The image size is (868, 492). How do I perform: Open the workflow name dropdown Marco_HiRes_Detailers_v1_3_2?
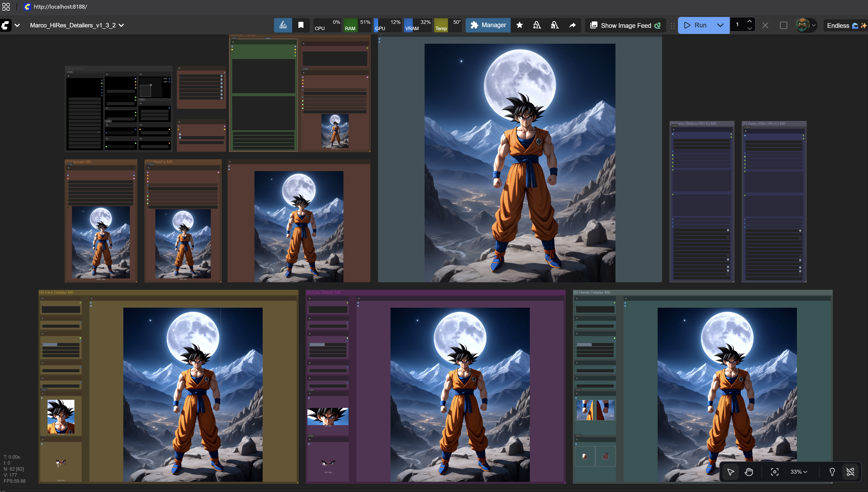77,25
